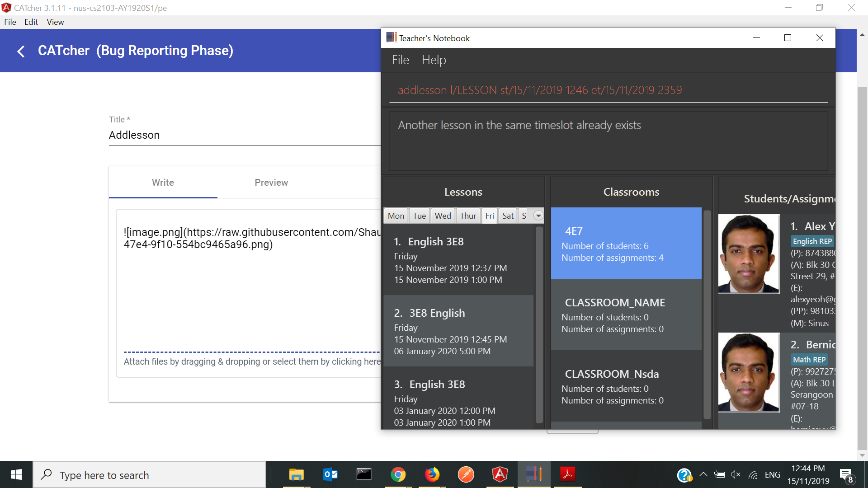Open Adobe Acrobat from the taskbar
The image size is (868, 488).
[567, 474]
